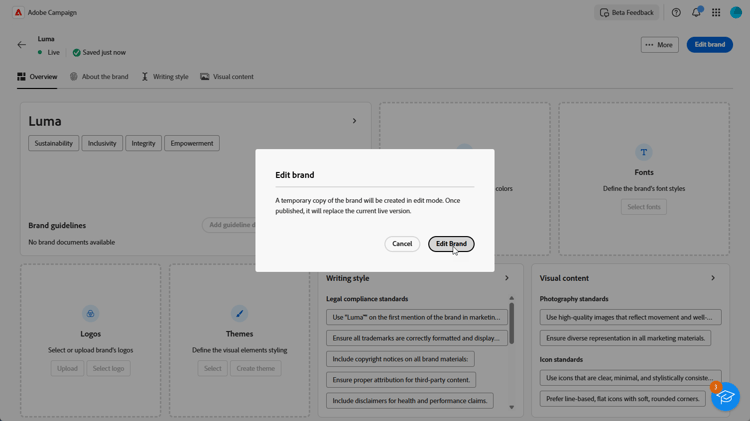750x421 pixels.
Task: Open the learning graduation cap widget
Action: point(725,396)
